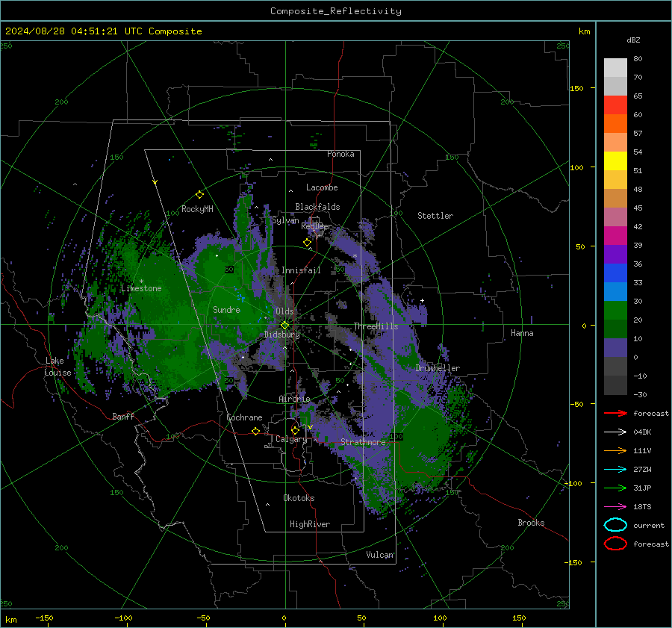Click the Airdrie city label
The height and width of the screenshot is (628, 672).
click(x=294, y=399)
